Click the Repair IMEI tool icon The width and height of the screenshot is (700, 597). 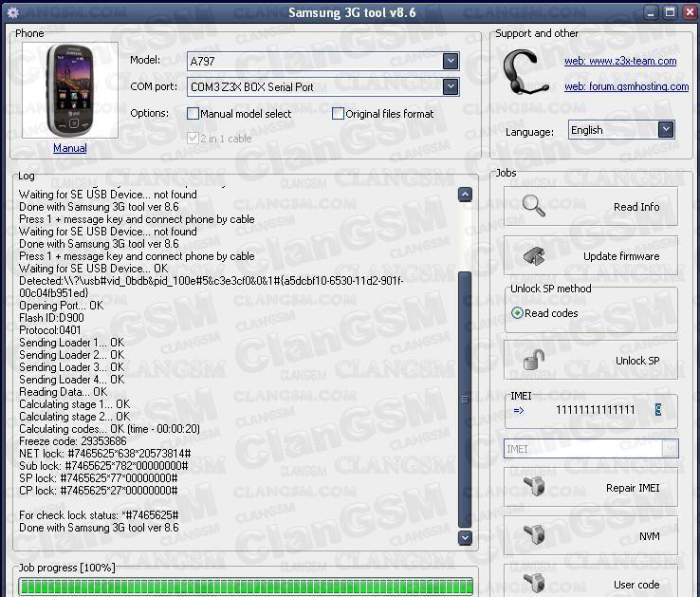coord(534,486)
